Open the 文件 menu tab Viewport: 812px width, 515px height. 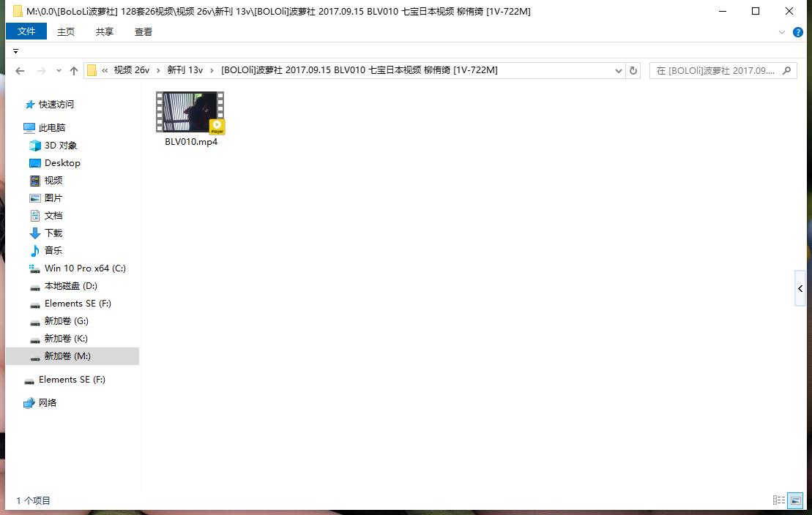26,31
